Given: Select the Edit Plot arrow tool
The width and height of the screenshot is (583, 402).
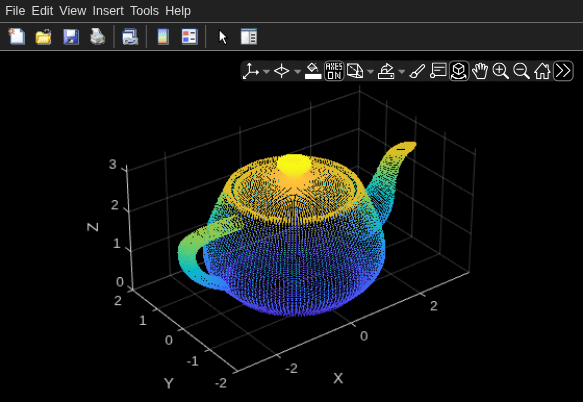Looking at the screenshot, I should [x=222, y=37].
